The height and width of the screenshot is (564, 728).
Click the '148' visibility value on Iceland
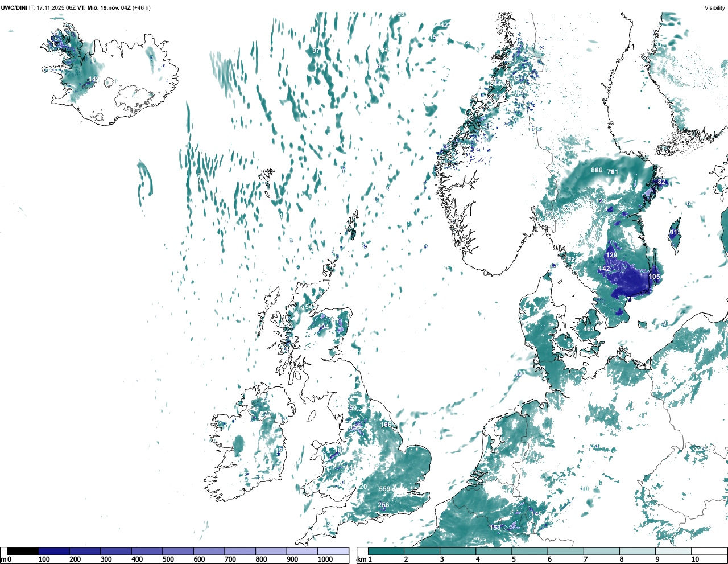pyautogui.click(x=94, y=79)
